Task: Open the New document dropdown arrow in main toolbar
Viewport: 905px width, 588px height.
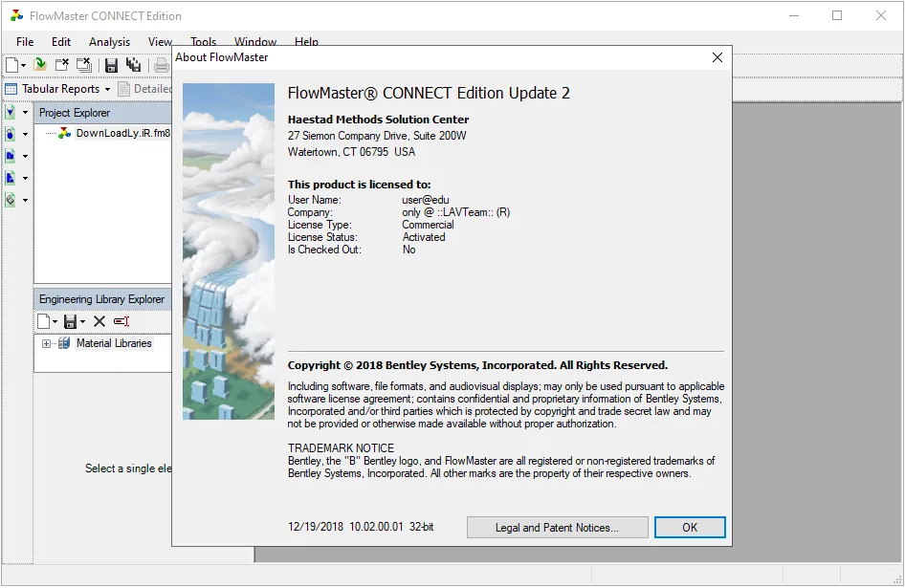Action: click(23, 65)
